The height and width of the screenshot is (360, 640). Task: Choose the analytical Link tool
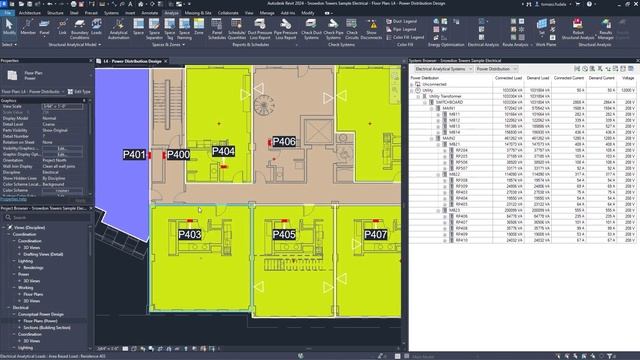tap(62, 28)
